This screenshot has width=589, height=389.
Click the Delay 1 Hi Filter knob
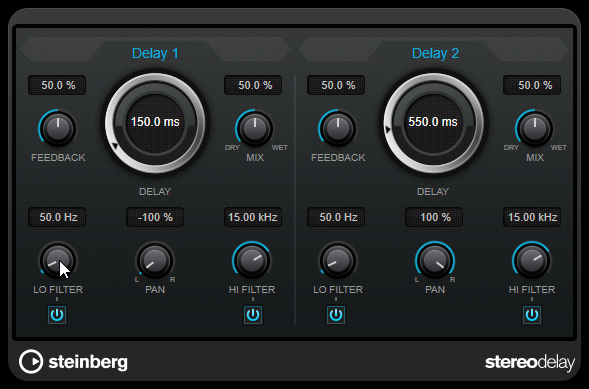click(x=252, y=260)
